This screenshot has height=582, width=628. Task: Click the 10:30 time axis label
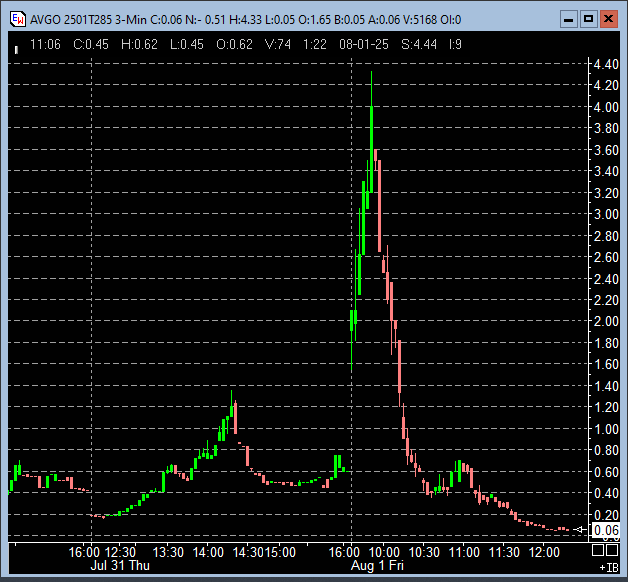click(424, 552)
